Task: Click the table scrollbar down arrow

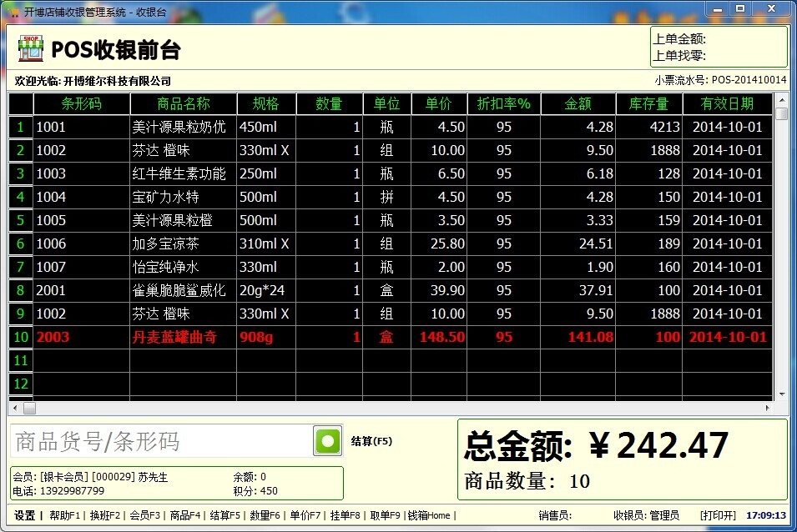Action: (x=782, y=394)
